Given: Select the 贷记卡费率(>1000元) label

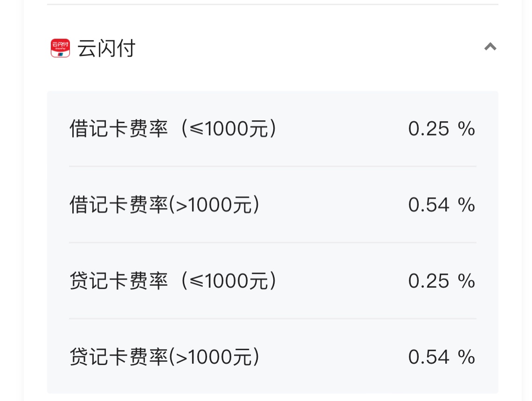Looking at the screenshot, I should 164,358.
